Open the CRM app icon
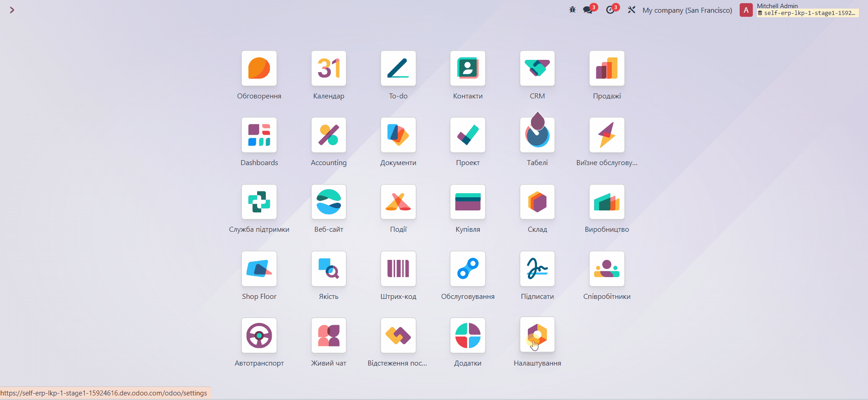This screenshot has height=400, width=868. point(537,68)
